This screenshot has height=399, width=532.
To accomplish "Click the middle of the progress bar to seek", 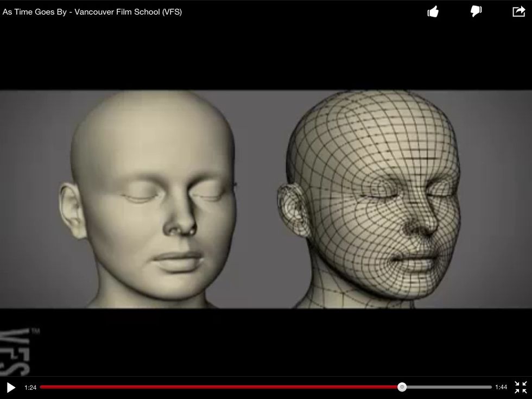I will pyautogui.click(x=266, y=387).
